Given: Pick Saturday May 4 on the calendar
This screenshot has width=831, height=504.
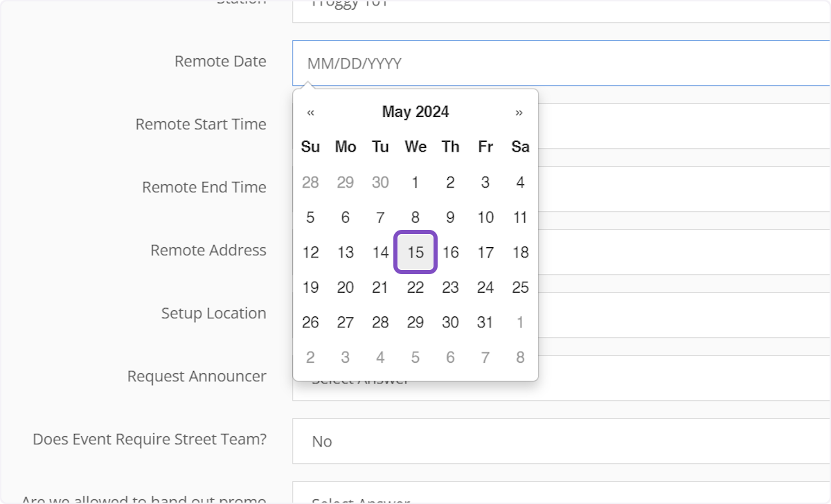Looking at the screenshot, I should pos(520,182).
